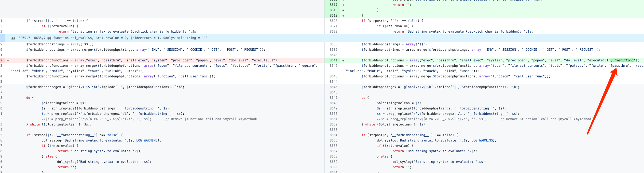Click the str_ireplace code on line 8649

coord(442,108)
